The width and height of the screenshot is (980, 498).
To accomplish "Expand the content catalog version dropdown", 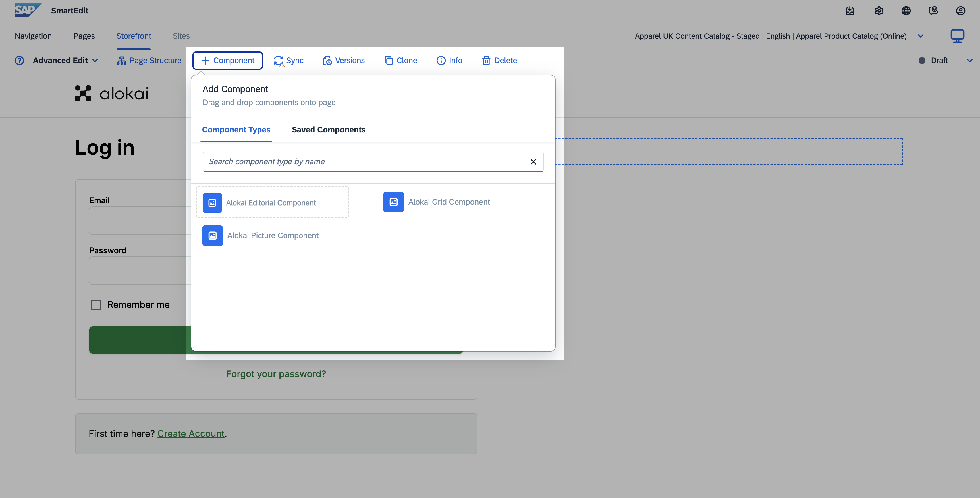I will coord(921,36).
